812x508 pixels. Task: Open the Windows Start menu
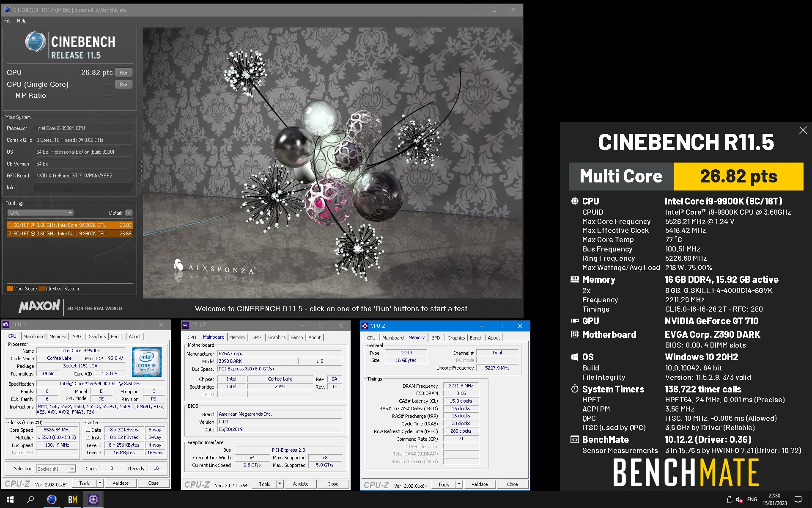10,500
